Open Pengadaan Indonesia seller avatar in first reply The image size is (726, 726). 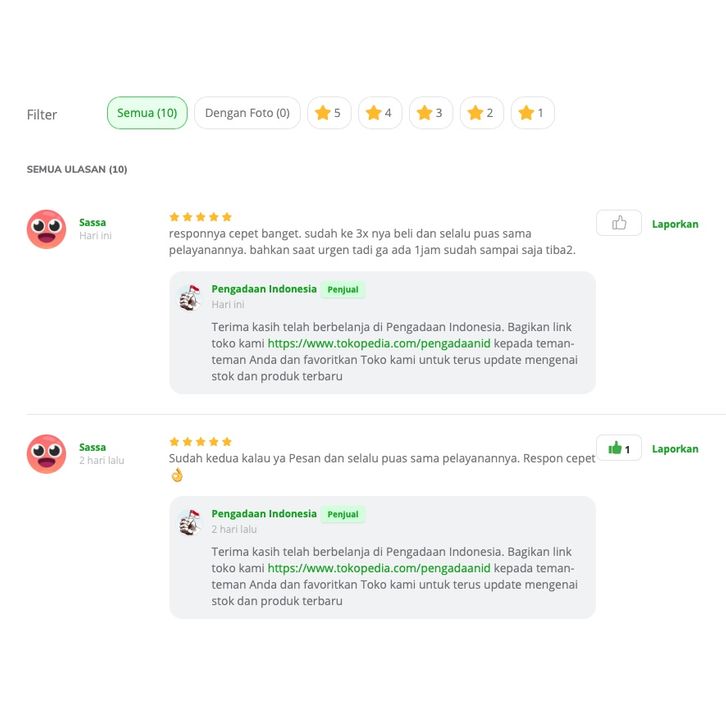point(190,297)
